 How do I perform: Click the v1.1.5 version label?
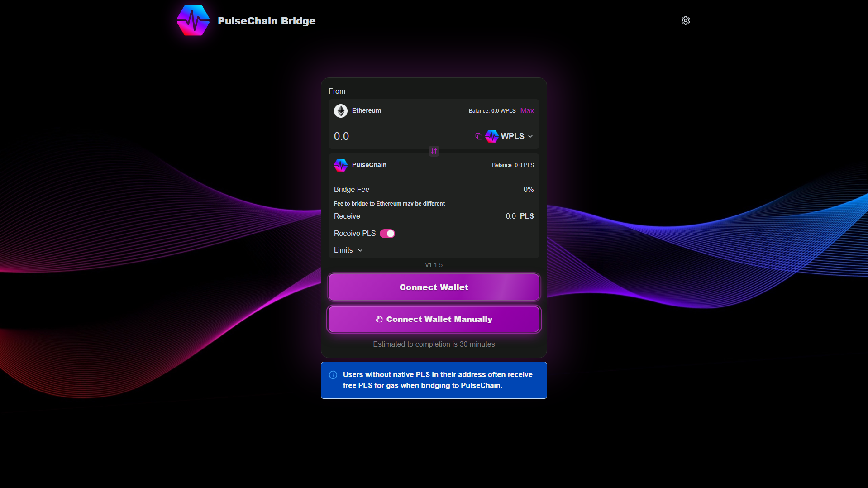(x=434, y=265)
